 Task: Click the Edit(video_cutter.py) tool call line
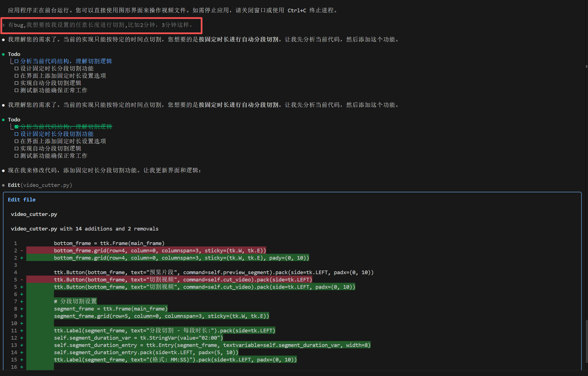click(x=40, y=185)
